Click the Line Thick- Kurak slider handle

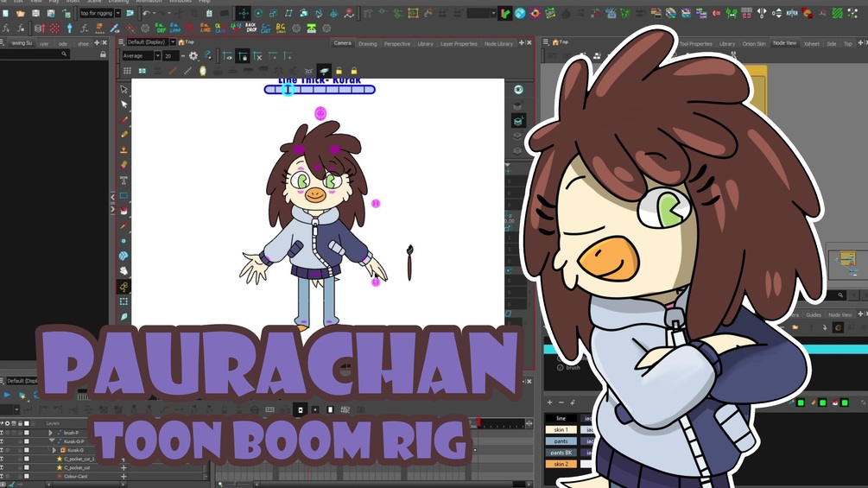point(288,89)
